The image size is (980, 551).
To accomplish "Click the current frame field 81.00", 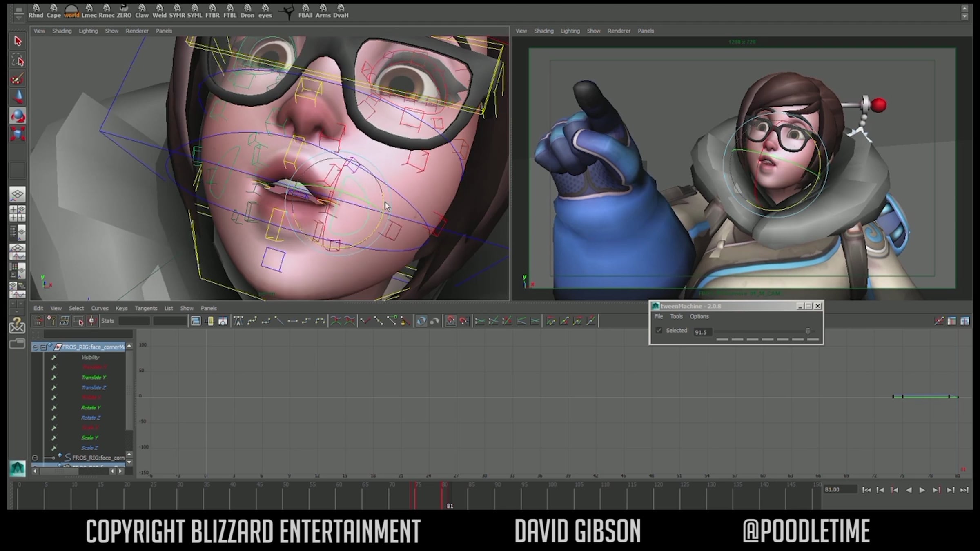I will (x=840, y=489).
